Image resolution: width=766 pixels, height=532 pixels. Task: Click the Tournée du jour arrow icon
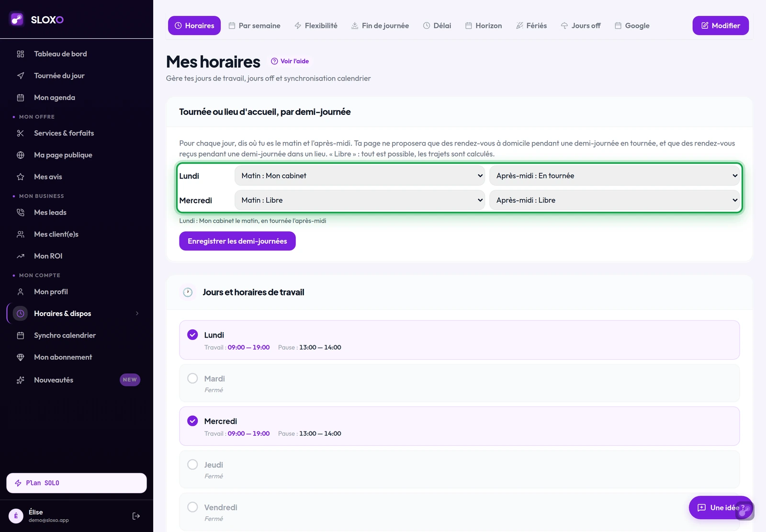(x=21, y=76)
